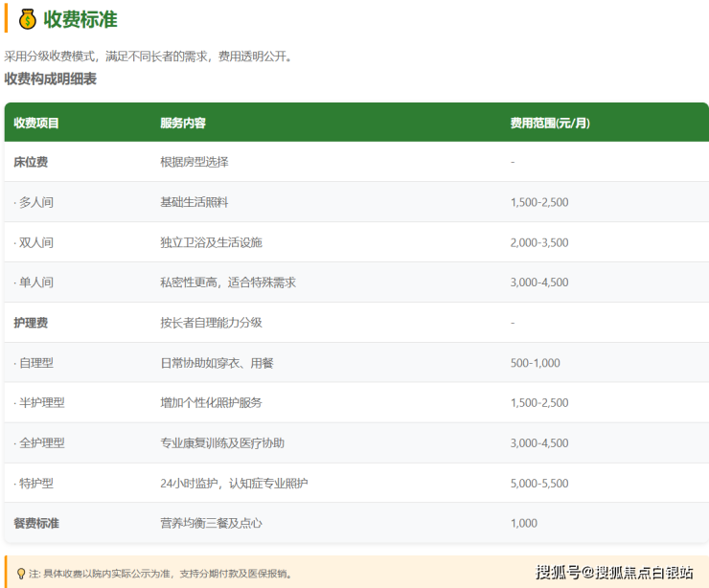Click the 费用范围(元/月) column header
This screenshot has width=709, height=588.
coord(550,123)
